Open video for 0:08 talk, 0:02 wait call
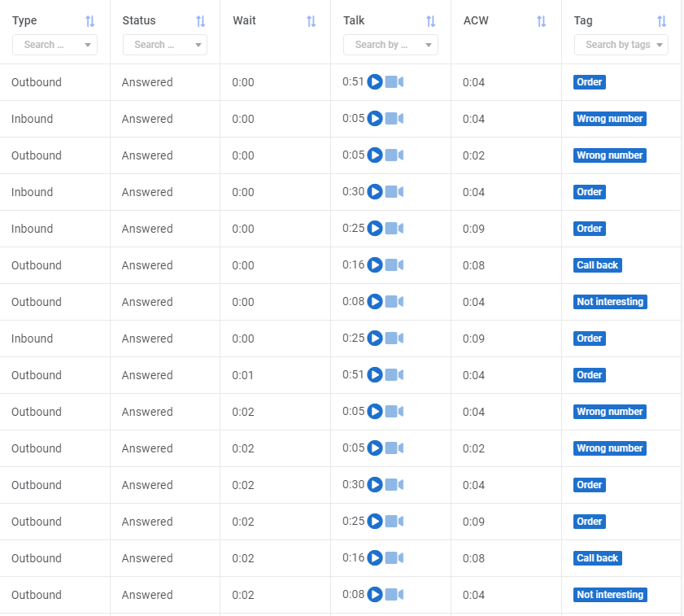The image size is (684, 616). click(x=394, y=595)
